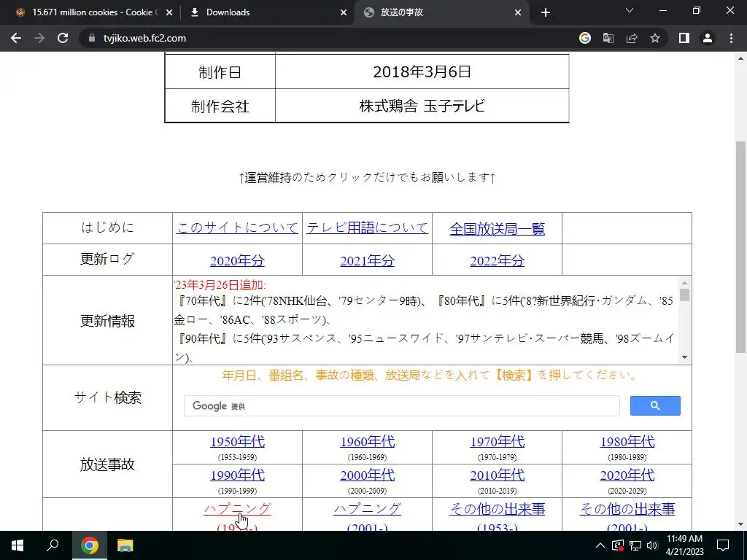Image resolution: width=747 pixels, height=560 pixels.
Task: Open 1980年代 broadcast accidents
Action: [627, 441]
